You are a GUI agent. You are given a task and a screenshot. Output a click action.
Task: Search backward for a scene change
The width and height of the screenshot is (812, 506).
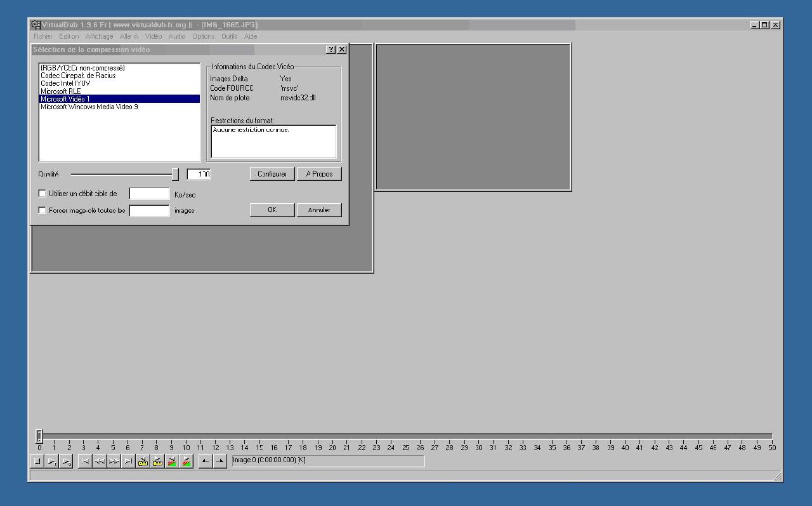[172, 462]
